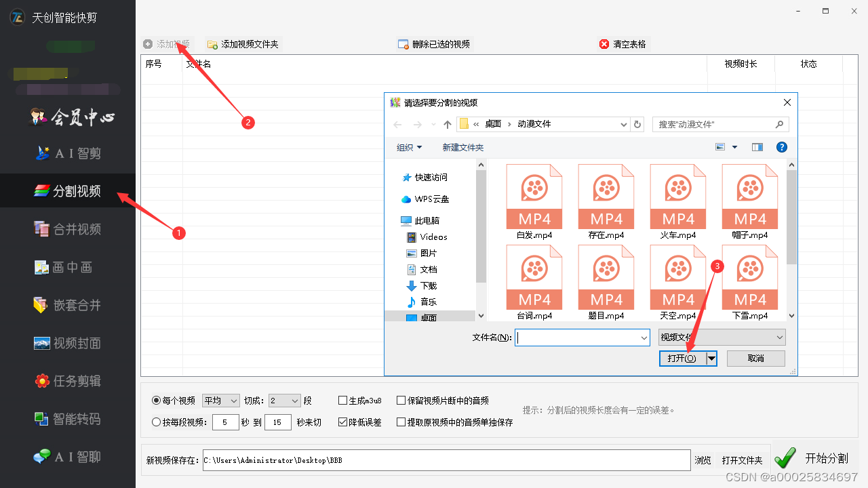This screenshot has width=868, height=488.
Task: Click 新建文件夹 in dialog toolbar
Action: (463, 147)
